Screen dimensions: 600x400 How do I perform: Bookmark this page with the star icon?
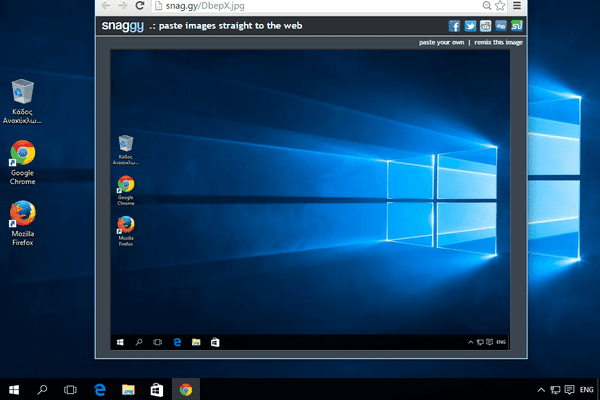[499, 5]
